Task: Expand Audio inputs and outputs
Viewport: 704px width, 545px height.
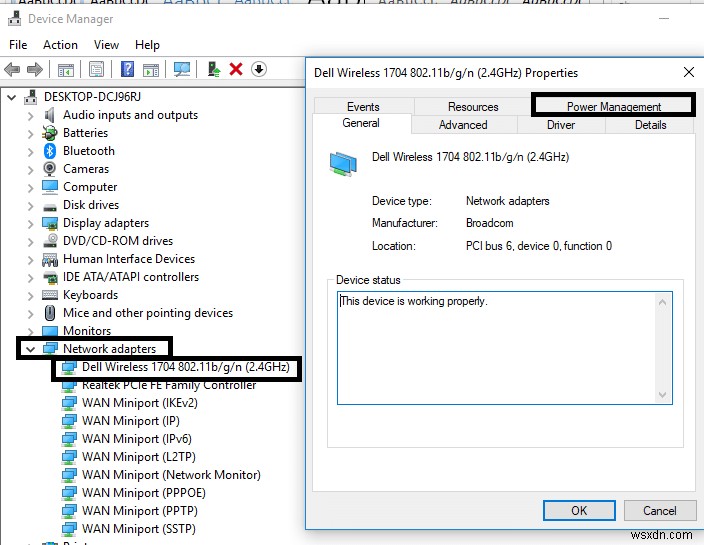Action: (30, 116)
